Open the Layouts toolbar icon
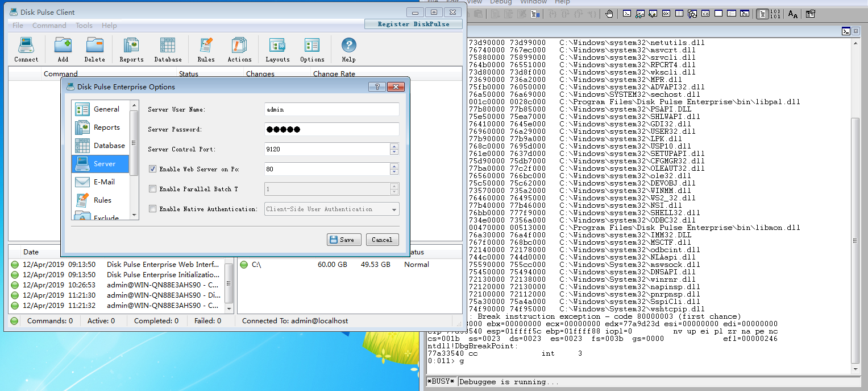This screenshot has height=391, width=868. click(x=277, y=48)
